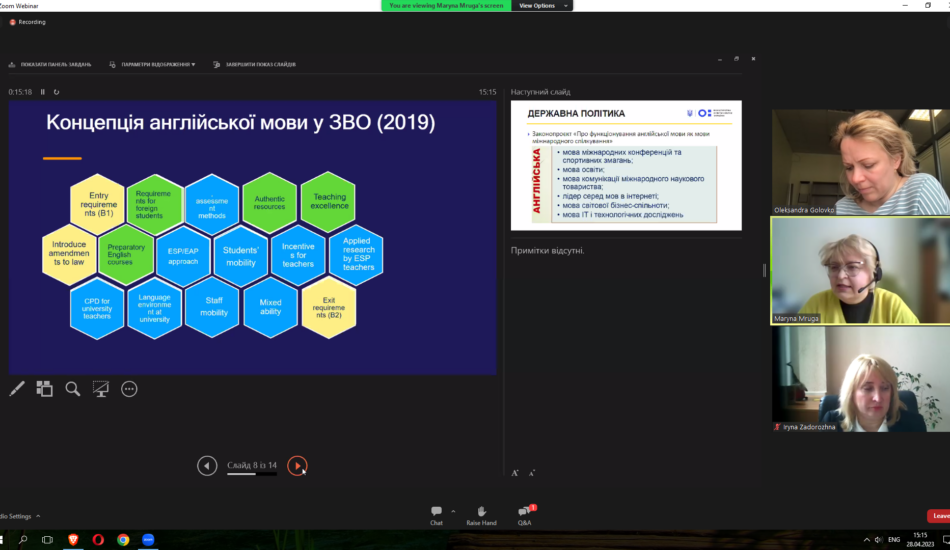Open the see all slides grid
The height and width of the screenshot is (550, 950).
coord(45,389)
